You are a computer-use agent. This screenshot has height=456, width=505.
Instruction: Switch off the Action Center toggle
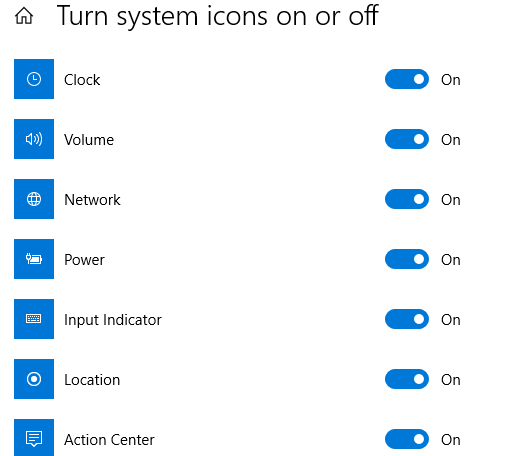407,439
